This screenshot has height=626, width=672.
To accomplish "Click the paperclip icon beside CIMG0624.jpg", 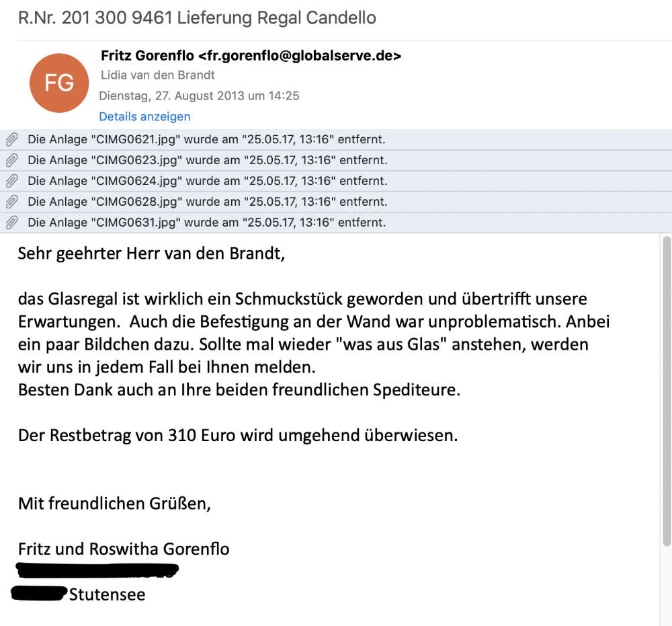I will tap(11, 182).
